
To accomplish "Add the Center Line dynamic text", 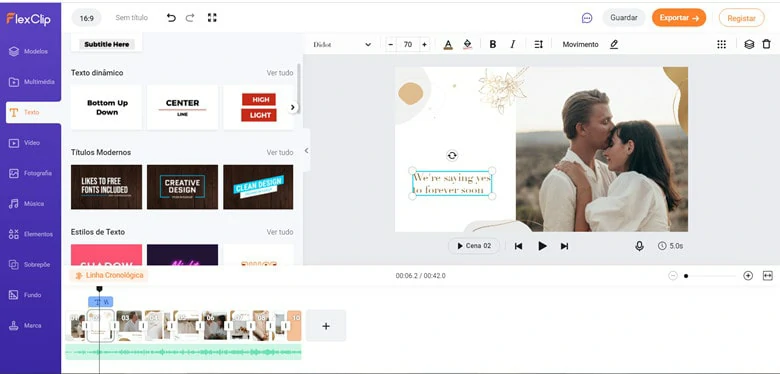I will [183, 107].
